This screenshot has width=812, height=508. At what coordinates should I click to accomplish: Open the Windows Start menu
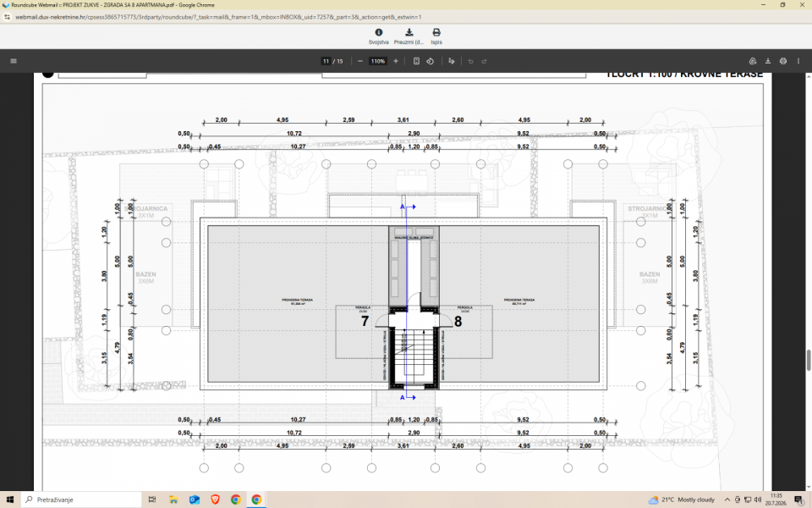coord(10,500)
